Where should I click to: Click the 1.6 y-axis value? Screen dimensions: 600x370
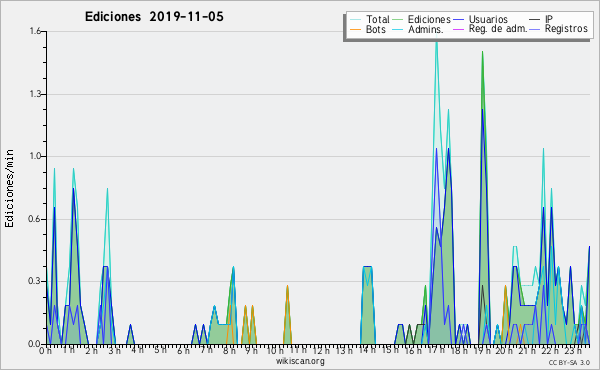tap(35, 31)
